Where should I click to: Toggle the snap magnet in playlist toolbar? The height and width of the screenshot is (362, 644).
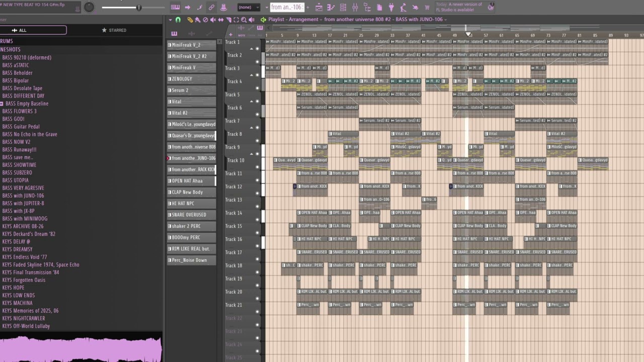178,20
